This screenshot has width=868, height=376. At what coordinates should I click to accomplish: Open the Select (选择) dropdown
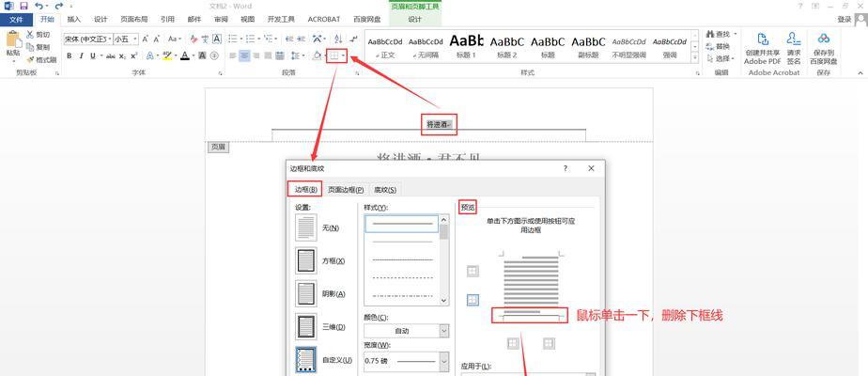pos(721,58)
